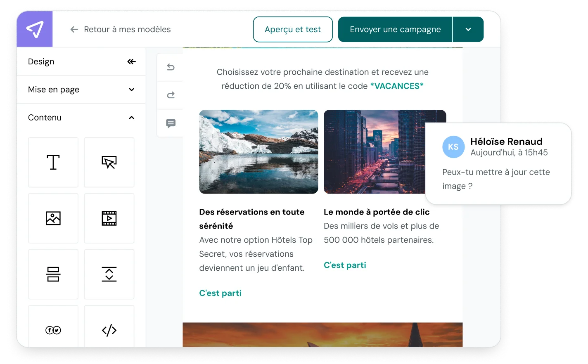Click the name Héloïse Renaud

coord(506,142)
